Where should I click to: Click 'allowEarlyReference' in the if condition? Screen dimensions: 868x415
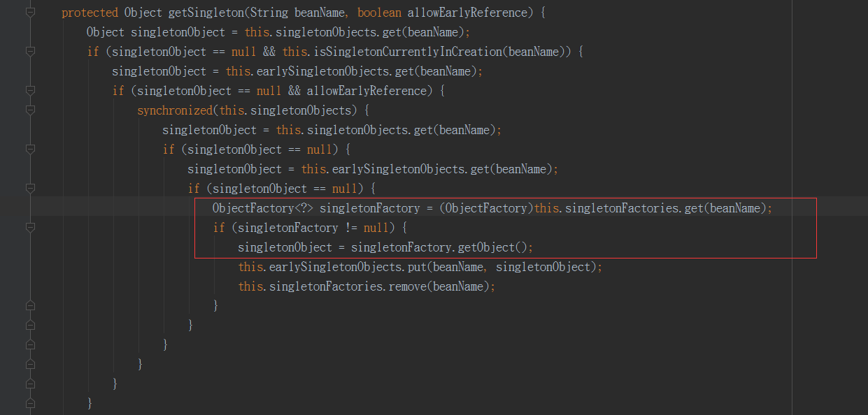point(367,91)
